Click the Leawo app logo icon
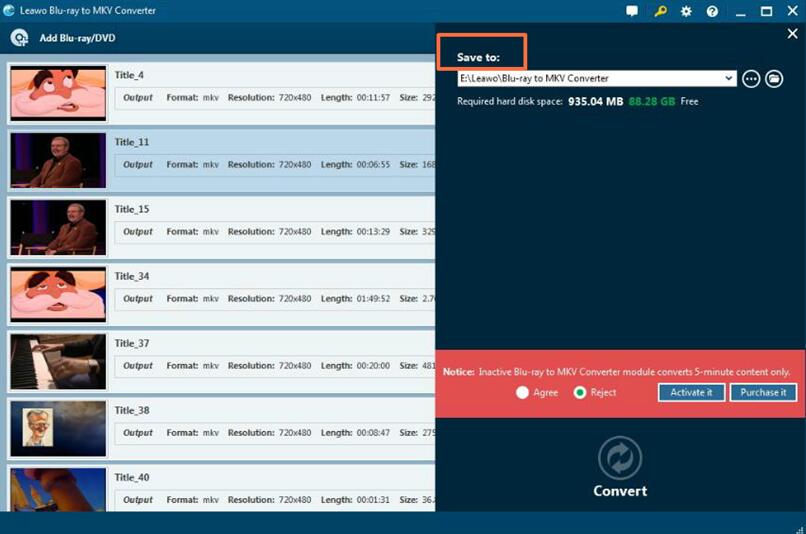The height and width of the screenshot is (534, 806). 9,10
